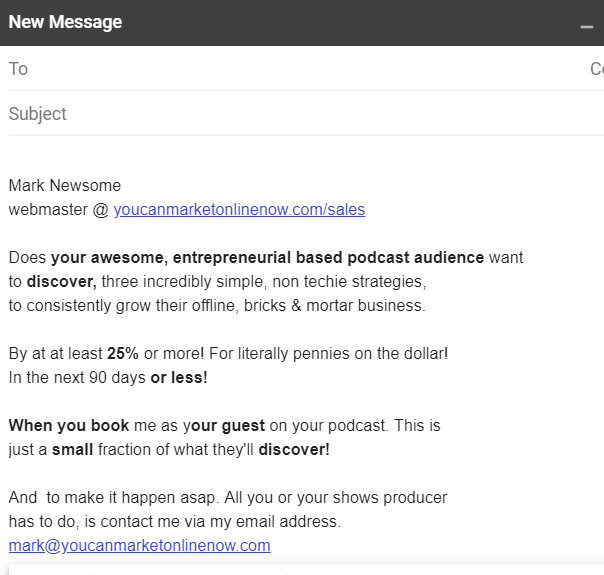The width and height of the screenshot is (604, 575).
Task: Click the bold "When you book" phrase
Action: point(69,426)
